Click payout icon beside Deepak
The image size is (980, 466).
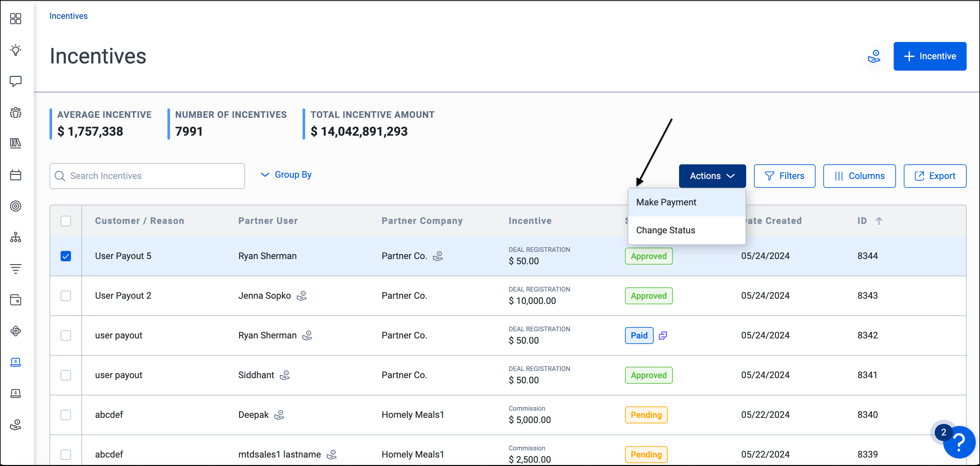279,415
